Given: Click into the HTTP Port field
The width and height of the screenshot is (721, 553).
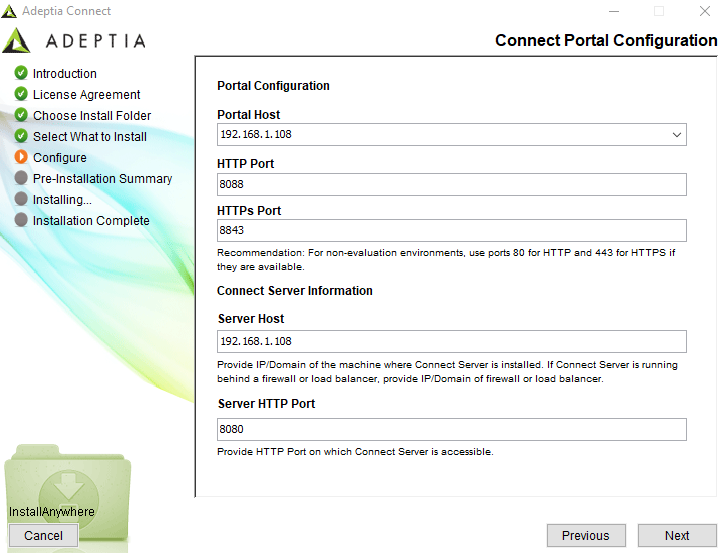Looking at the screenshot, I should click(x=452, y=184).
